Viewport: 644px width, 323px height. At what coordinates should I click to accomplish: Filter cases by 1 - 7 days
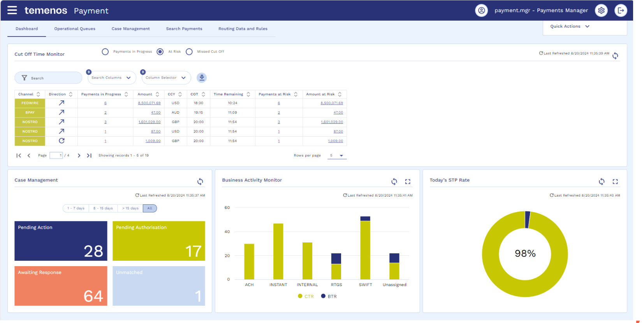76,208
